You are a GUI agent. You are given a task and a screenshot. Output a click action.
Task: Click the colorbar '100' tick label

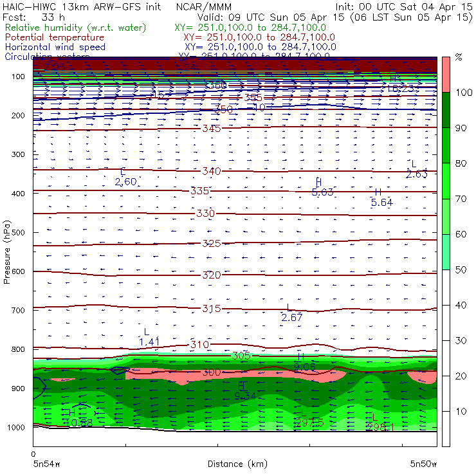pyautogui.click(x=464, y=92)
